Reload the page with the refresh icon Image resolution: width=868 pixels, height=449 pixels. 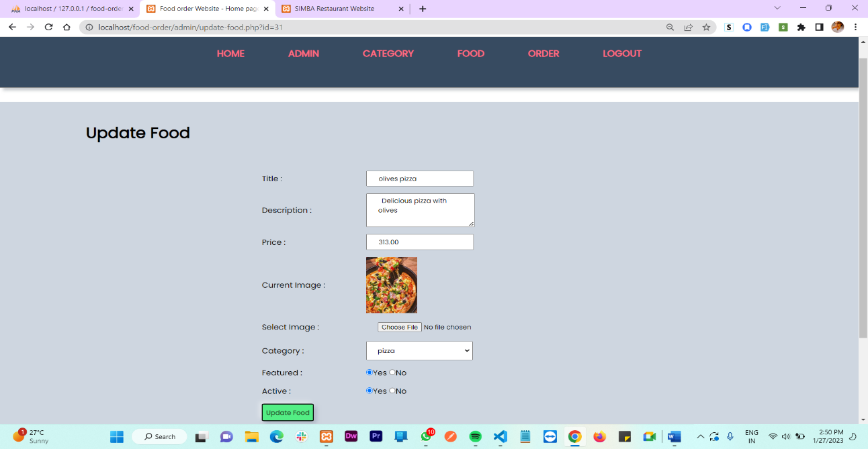47,27
